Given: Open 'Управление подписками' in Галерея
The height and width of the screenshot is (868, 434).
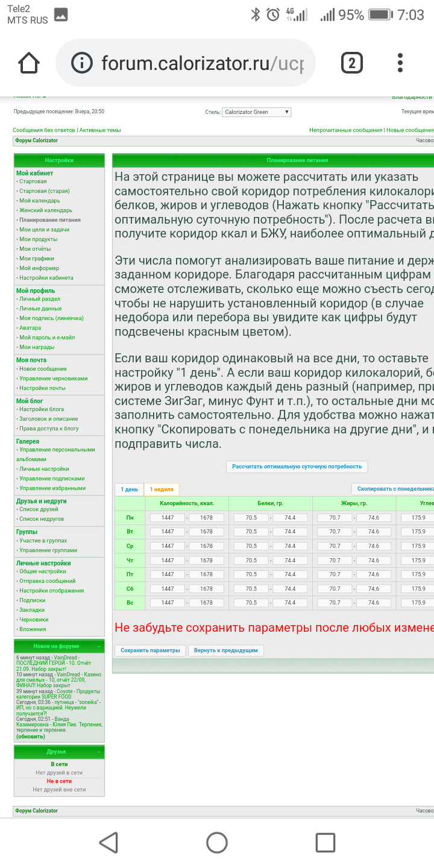Looking at the screenshot, I should (52, 479).
